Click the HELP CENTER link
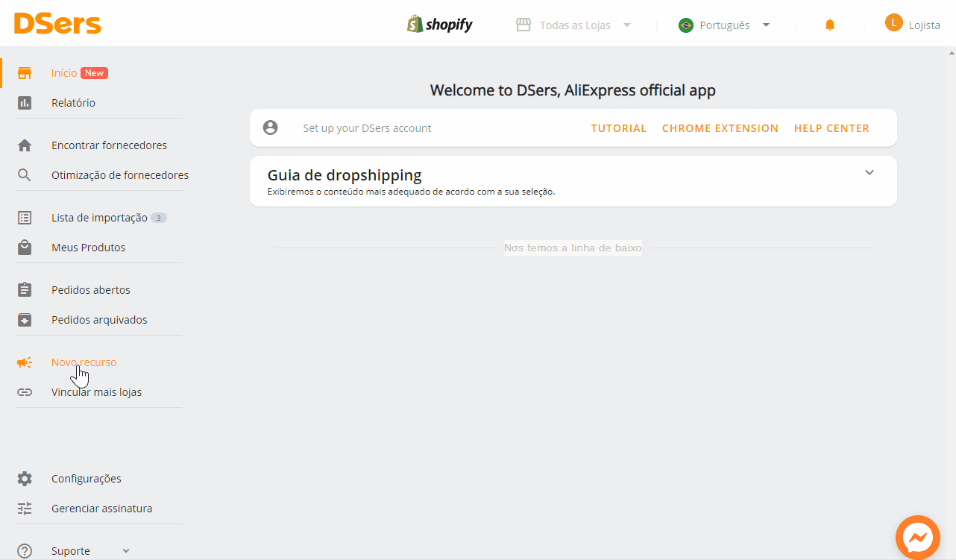 [x=831, y=128]
